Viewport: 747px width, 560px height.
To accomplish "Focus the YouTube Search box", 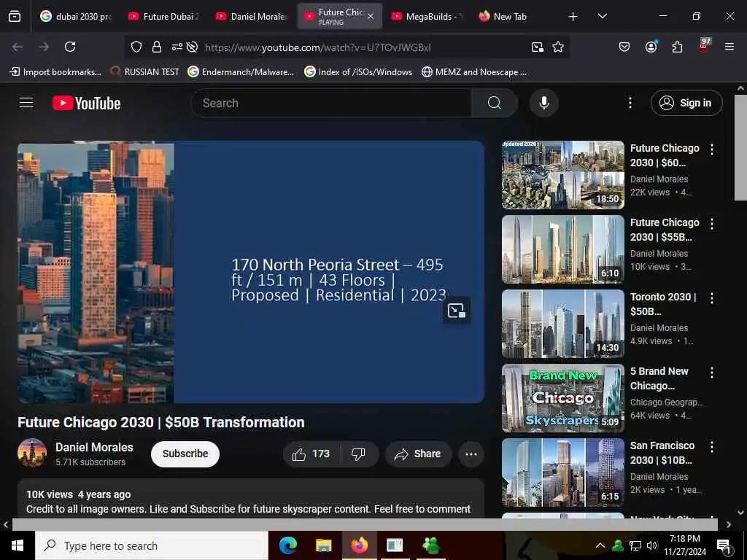I will [x=331, y=103].
